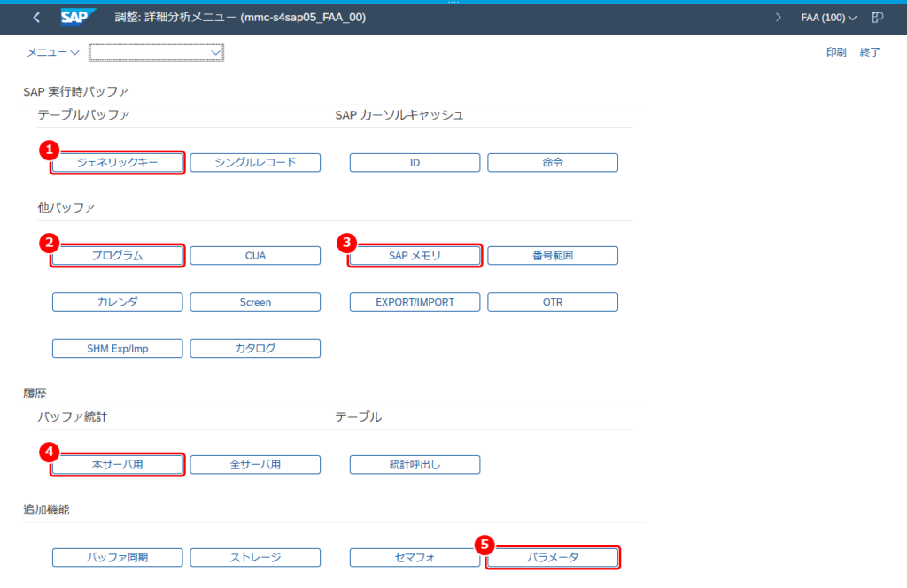Screen dimensions: 907x588
Task: Click the SAP 実行時バッファ section heading
Action: point(76,91)
